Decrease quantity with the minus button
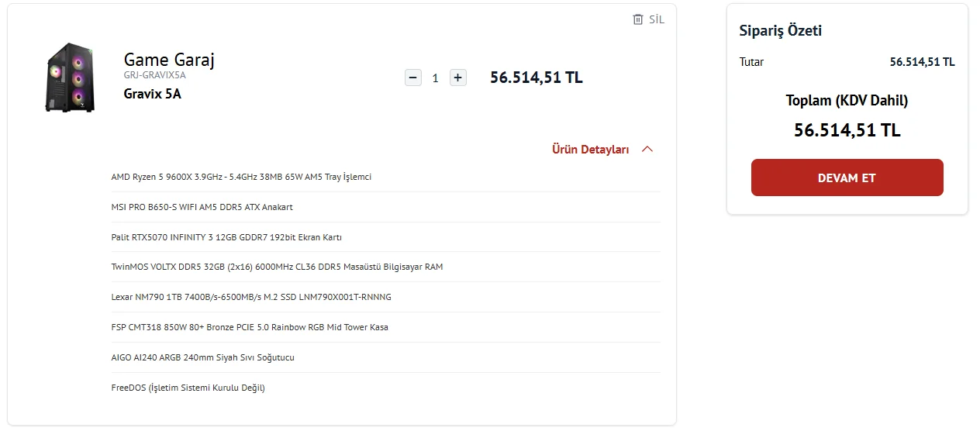Image resolution: width=980 pixels, height=438 pixels. click(413, 78)
